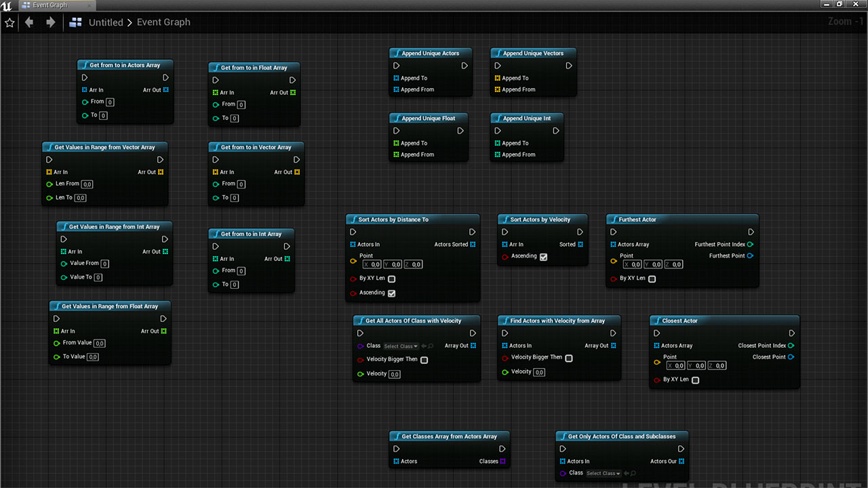Click Arr Out pin of Get from to in Vector Array
The width and height of the screenshot is (868, 488).
[297, 172]
